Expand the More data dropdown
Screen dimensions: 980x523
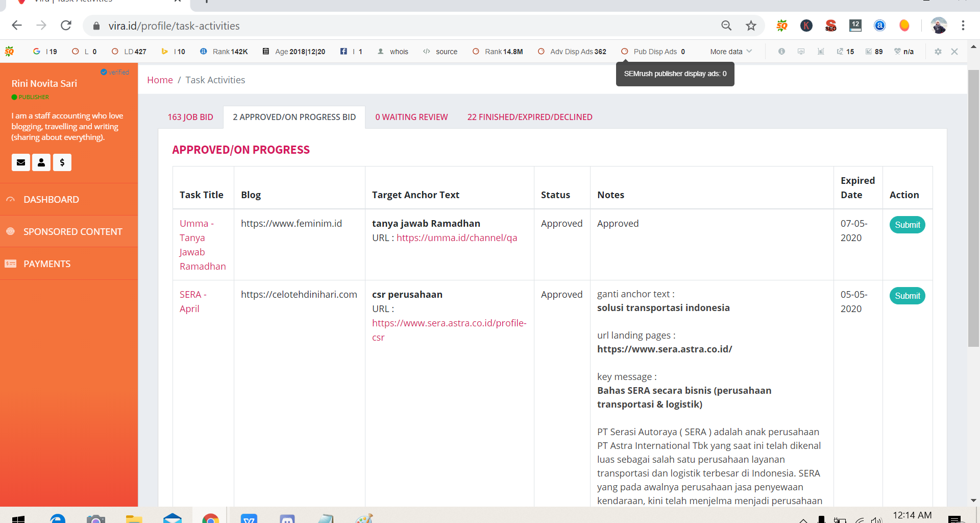[731, 52]
